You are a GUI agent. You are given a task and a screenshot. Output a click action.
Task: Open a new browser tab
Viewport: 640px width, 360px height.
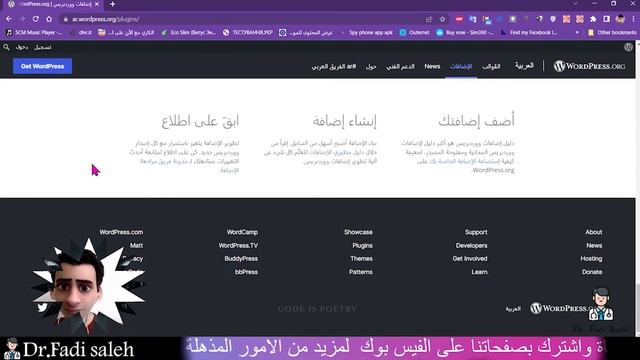point(113,4)
